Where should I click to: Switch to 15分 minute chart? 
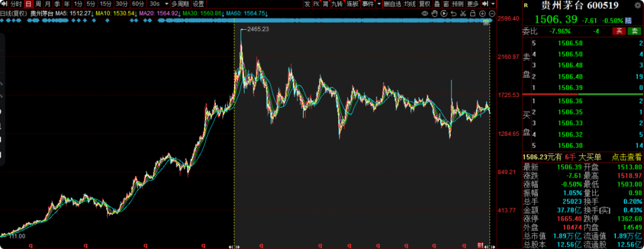[106, 4]
